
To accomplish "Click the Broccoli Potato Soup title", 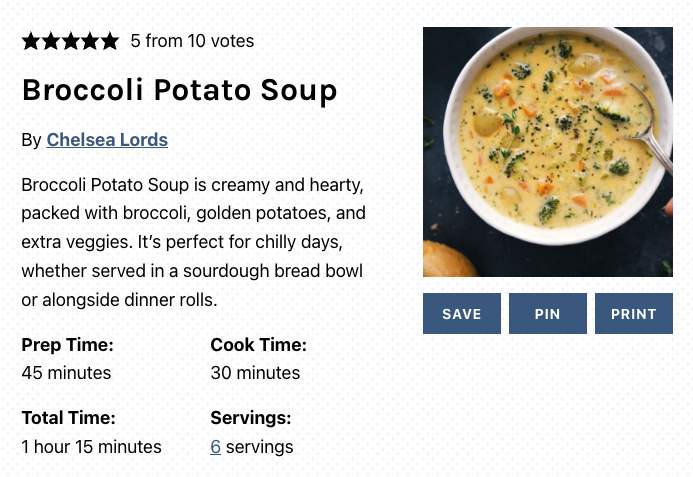I will (179, 90).
